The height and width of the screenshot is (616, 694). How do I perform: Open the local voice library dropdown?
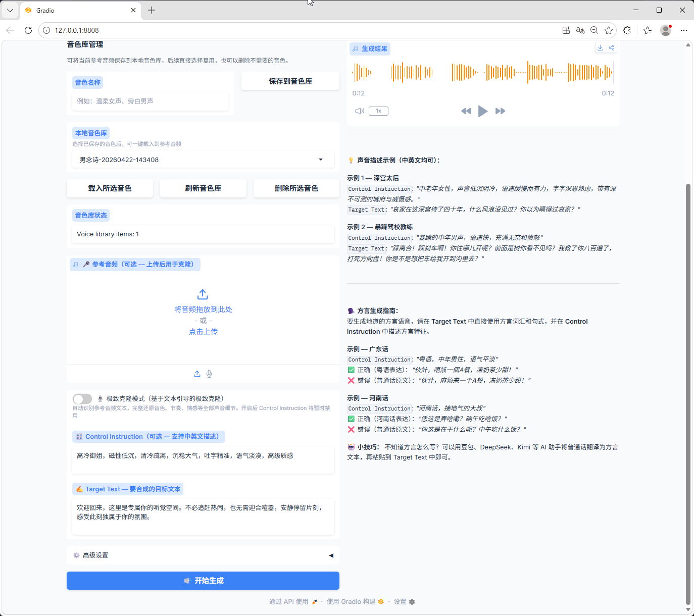(x=203, y=160)
